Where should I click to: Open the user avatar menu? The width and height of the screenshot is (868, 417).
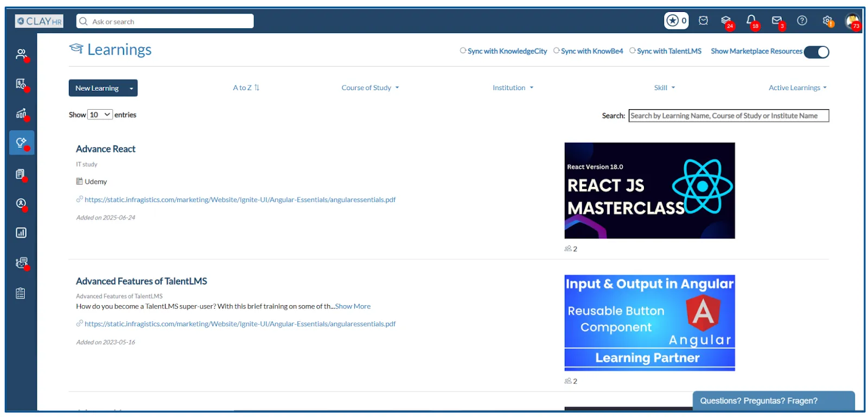pos(853,21)
